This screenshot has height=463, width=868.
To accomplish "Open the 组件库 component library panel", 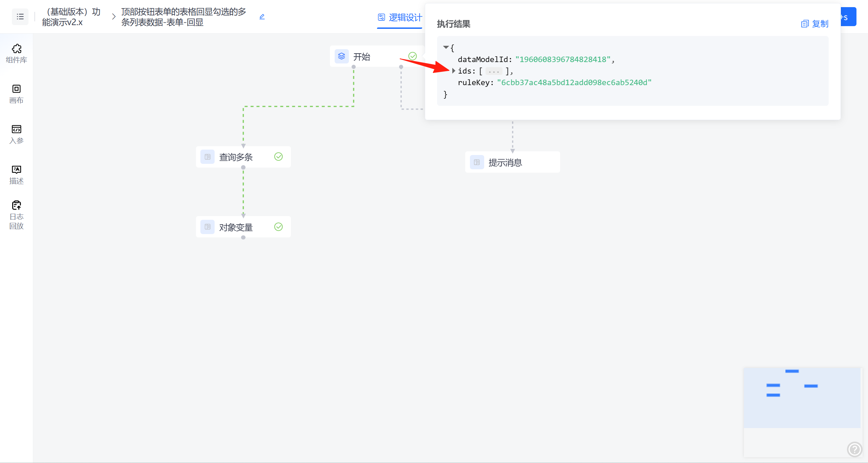I will coord(16,54).
